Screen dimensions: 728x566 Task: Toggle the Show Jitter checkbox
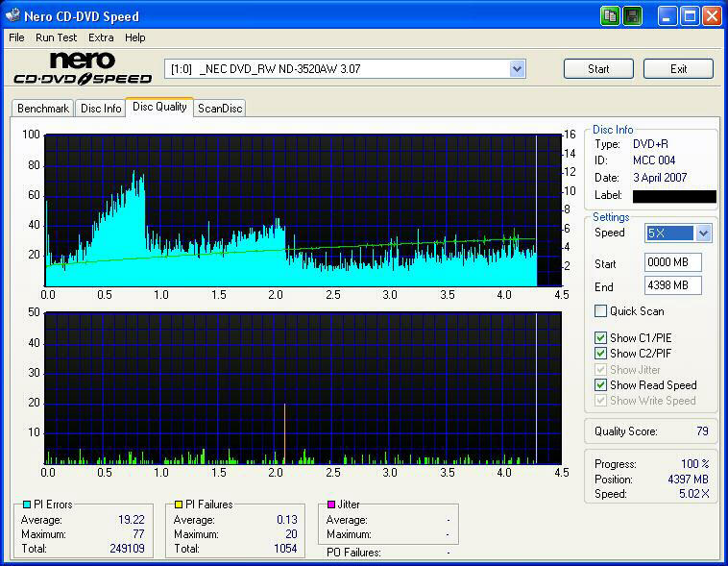pos(600,369)
